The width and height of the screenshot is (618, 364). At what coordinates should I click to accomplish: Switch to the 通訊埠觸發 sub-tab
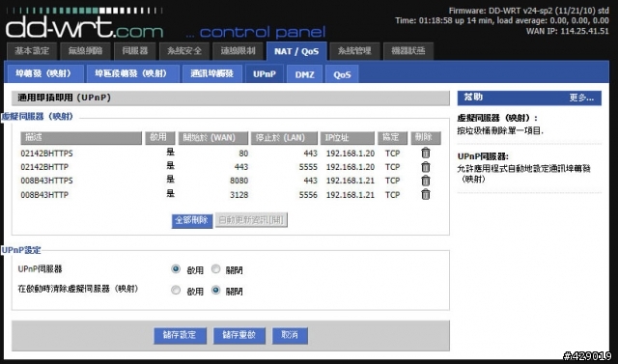(212, 73)
